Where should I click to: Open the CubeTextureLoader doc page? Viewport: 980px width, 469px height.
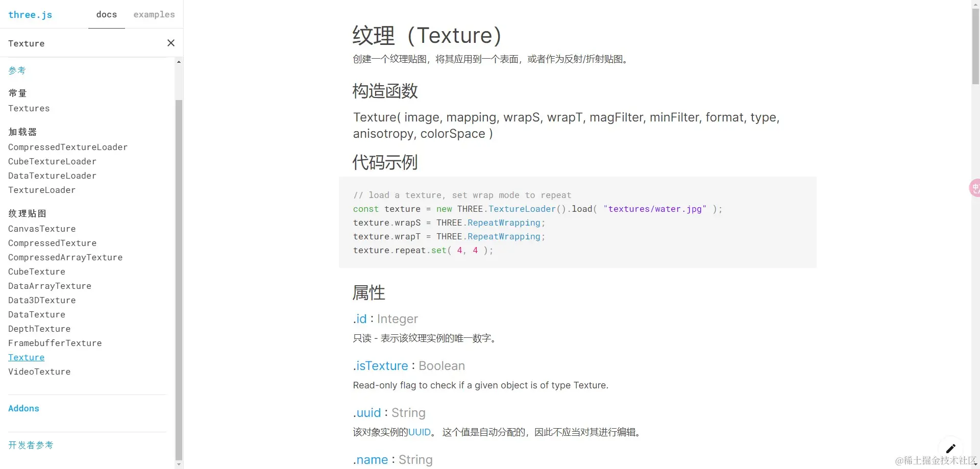tap(52, 161)
